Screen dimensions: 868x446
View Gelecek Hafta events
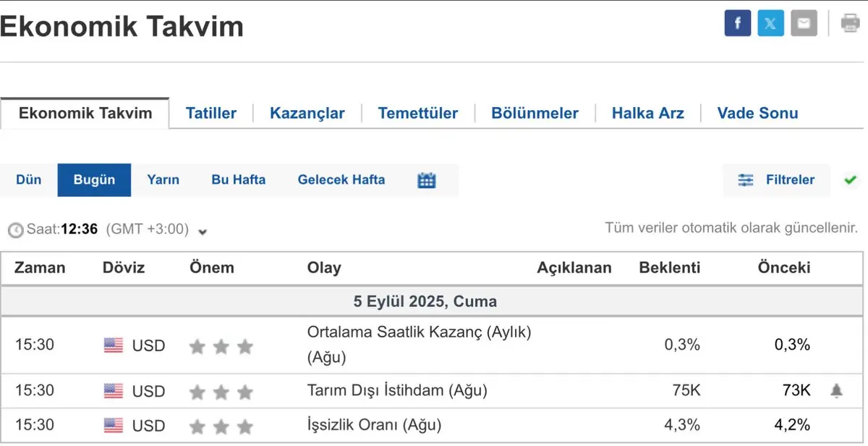341,180
